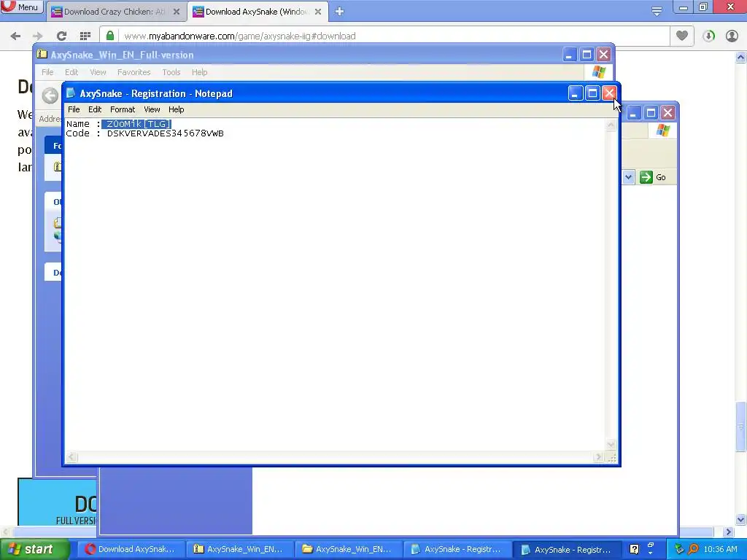Image resolution: width=747 pixels, height=560 pixels.
Task: Open the Speed Dial grid icon
Action: [85, 36]
